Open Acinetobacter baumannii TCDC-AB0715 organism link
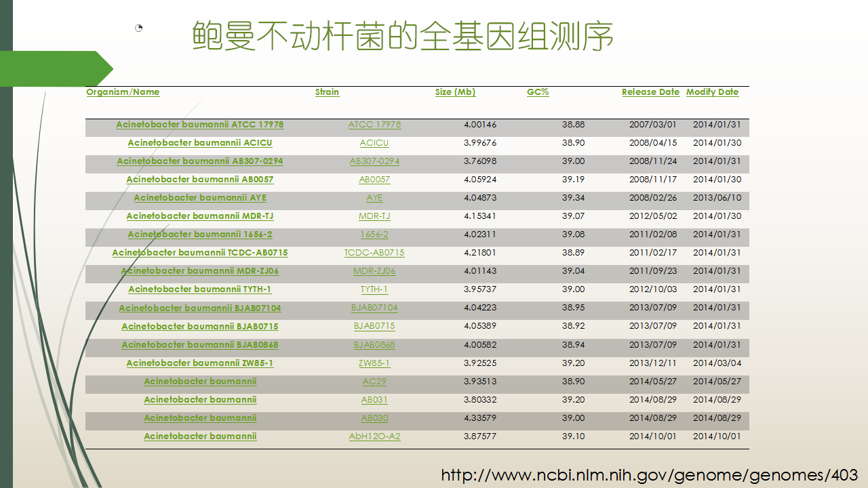Image resolution: width=868 pixels, height=488 pixels. click(x=200, y=253)
